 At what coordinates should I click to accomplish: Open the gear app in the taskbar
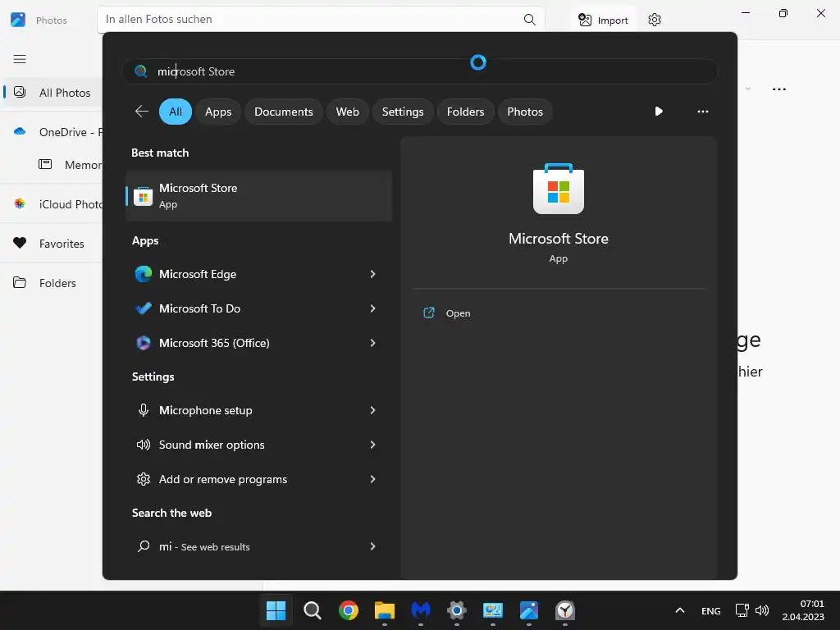click(x=456, y=610)
